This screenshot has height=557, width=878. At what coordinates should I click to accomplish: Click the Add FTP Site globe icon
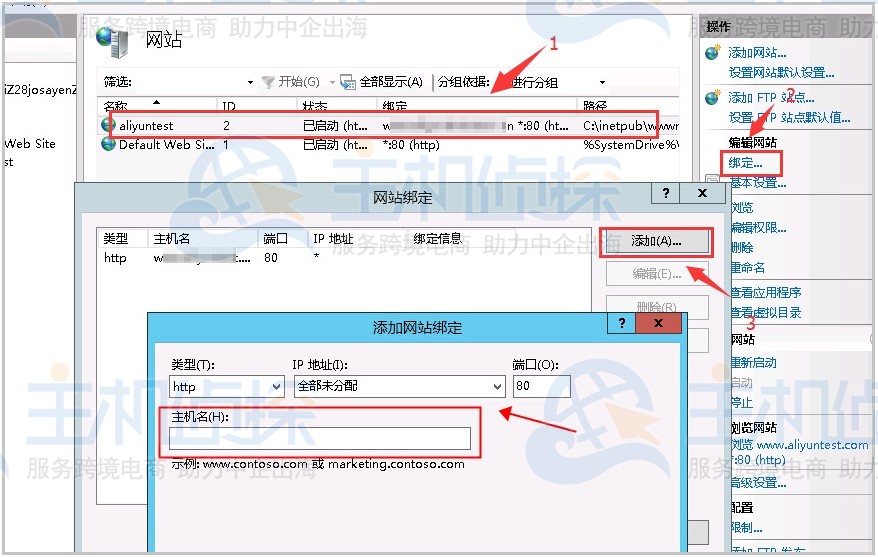pyautogui.click(x=713, y=97)
